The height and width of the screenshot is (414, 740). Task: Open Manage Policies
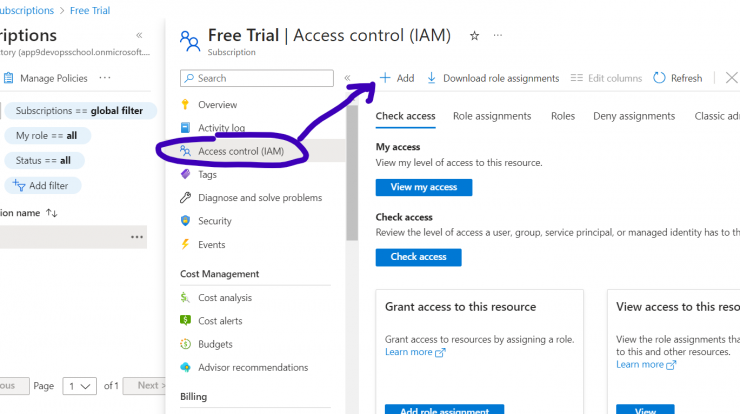coord(45,78)
